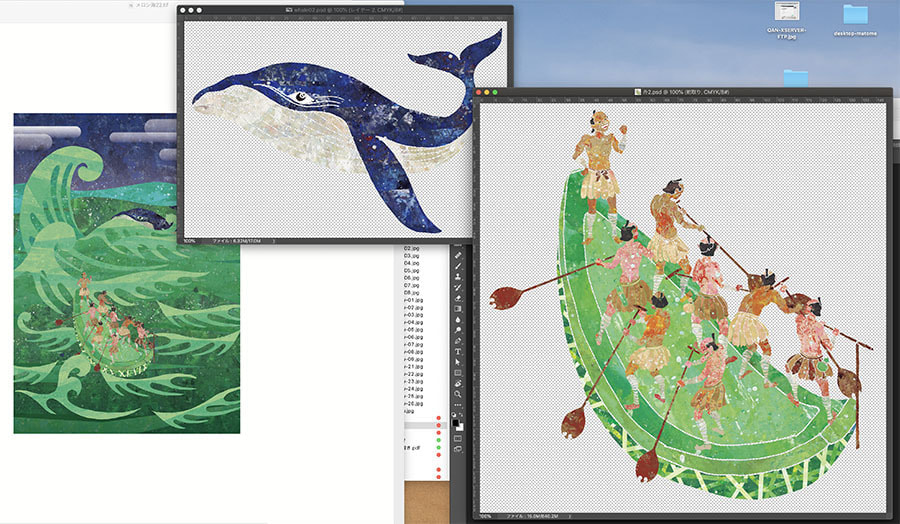Change screen mode using toolbar icon

pos(458,449)
